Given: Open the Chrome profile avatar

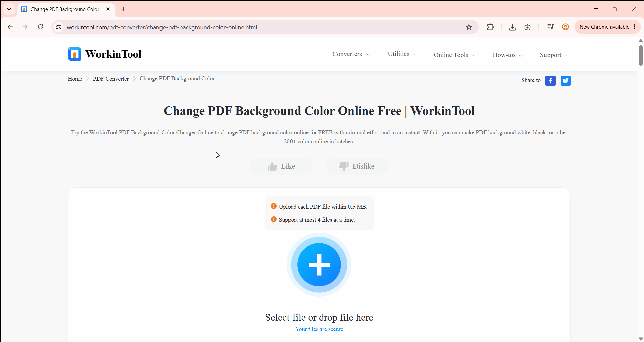Looking at the screenshot, I should [x=565, y=27].
